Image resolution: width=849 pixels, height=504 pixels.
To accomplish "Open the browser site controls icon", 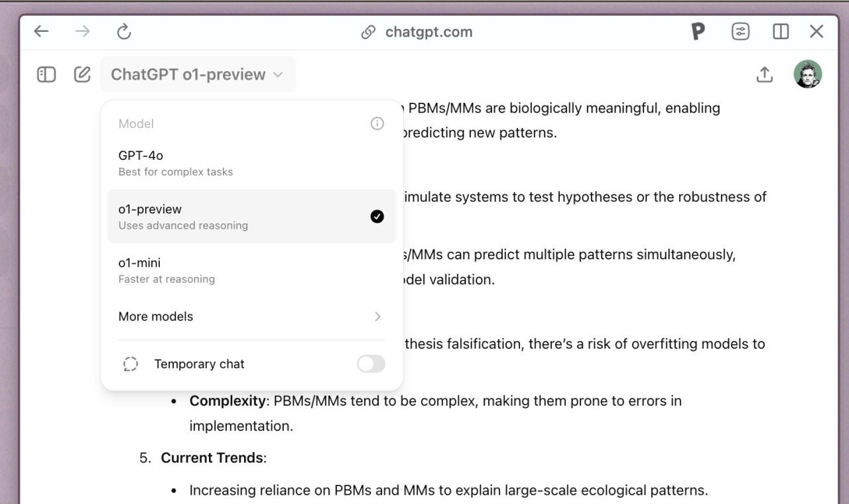I will tap(740, 32).
